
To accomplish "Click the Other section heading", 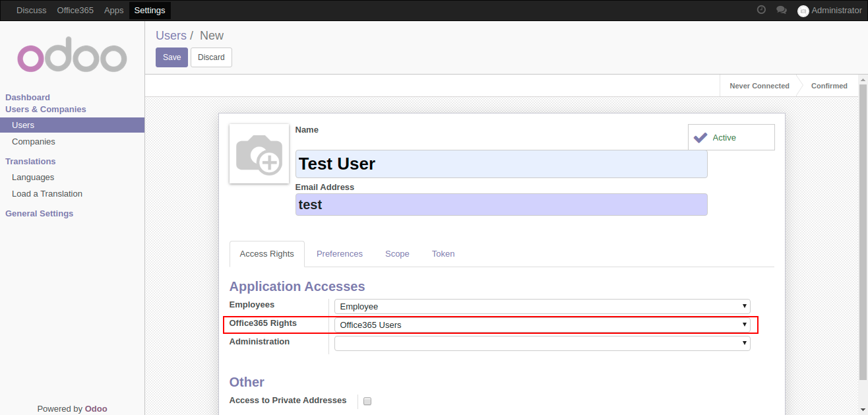I will pos(247,382).
